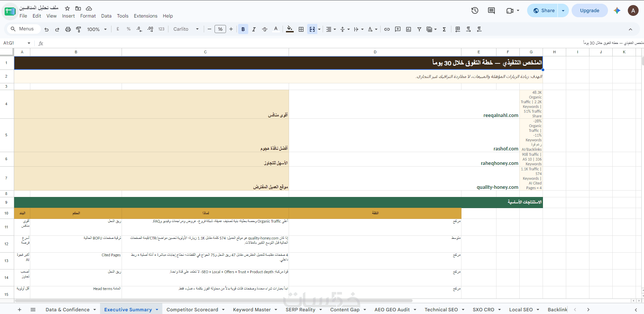Open the Insert menu
644x314 pixels.
[x=68, y=16]
